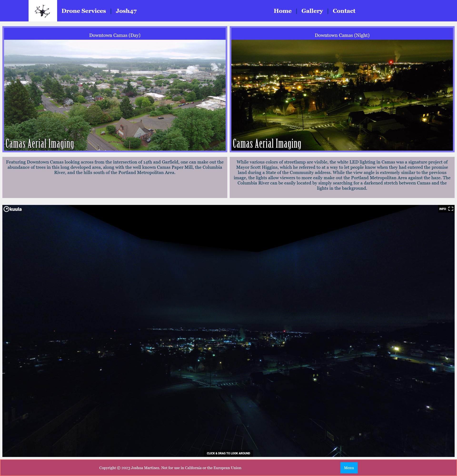The height and width of the screenshot is (476, 457).
Task: Open the Gallery menu item
Action: pos(312,11)
